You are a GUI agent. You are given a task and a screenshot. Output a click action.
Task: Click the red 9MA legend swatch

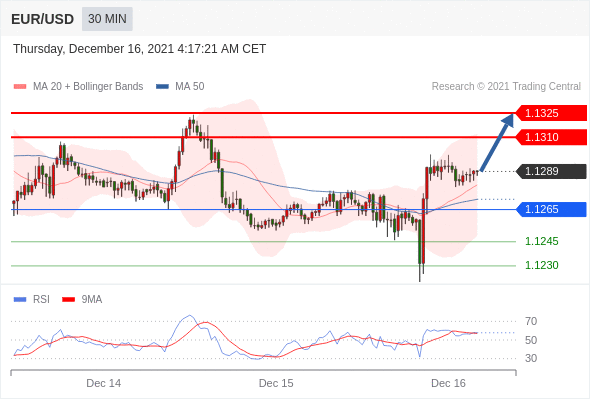tap(68, 300)
